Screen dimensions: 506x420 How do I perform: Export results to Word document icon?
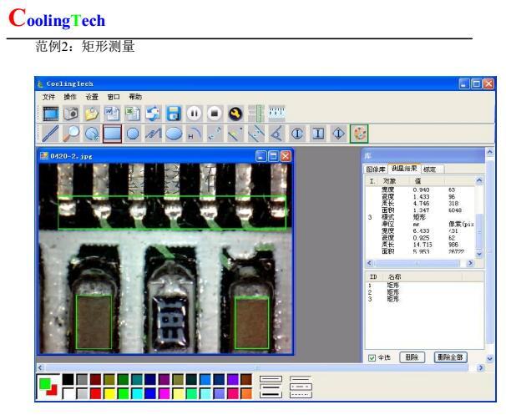tap(112, 114)
